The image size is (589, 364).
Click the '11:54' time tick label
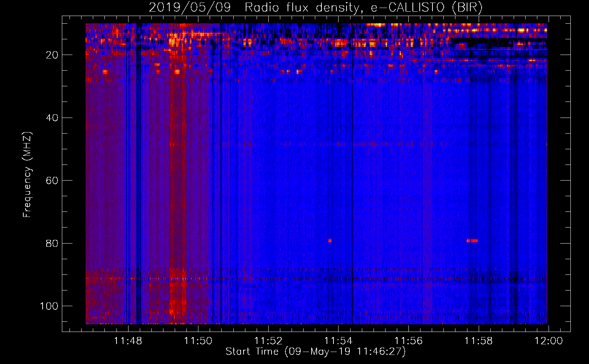pos(339,341)
